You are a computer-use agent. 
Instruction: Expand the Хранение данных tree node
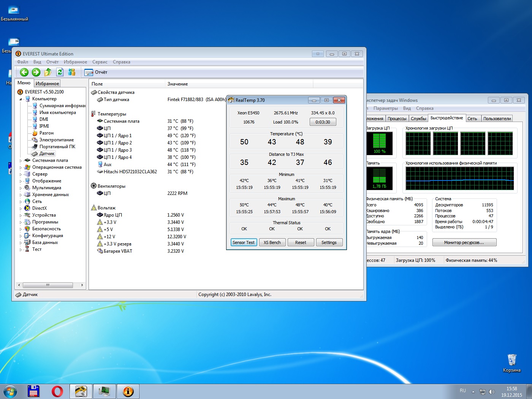click(21, 195)
